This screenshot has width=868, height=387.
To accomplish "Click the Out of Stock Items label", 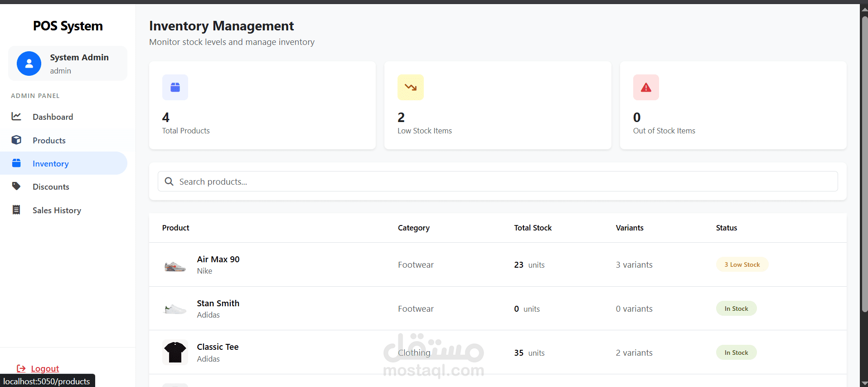I will pos(664,131).
